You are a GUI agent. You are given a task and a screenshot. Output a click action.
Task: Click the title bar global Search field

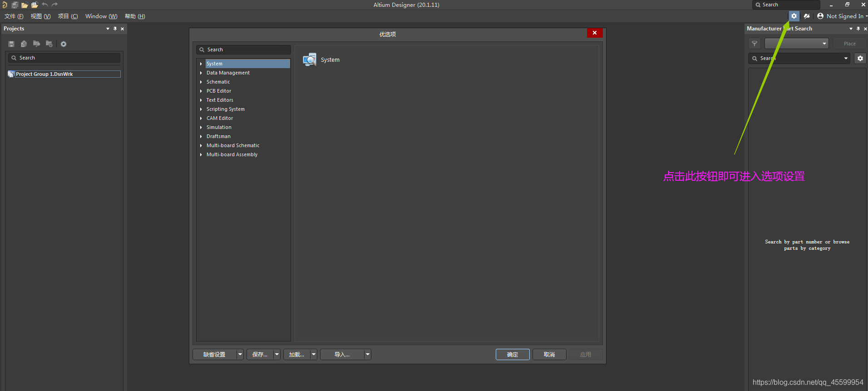tap(786, 5)
